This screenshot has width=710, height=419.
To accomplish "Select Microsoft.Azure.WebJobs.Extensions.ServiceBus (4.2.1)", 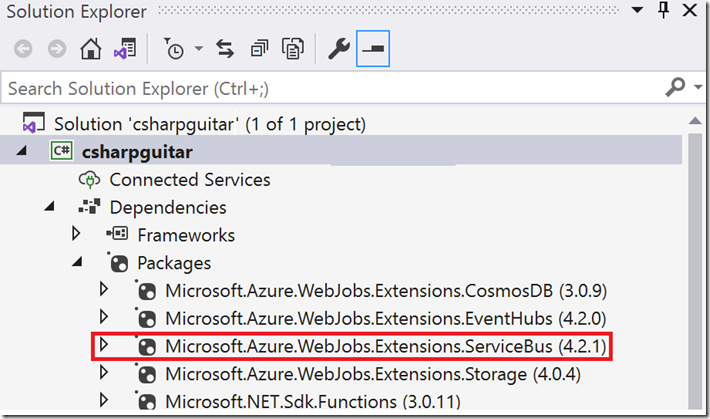I will (x=386, y=347).
